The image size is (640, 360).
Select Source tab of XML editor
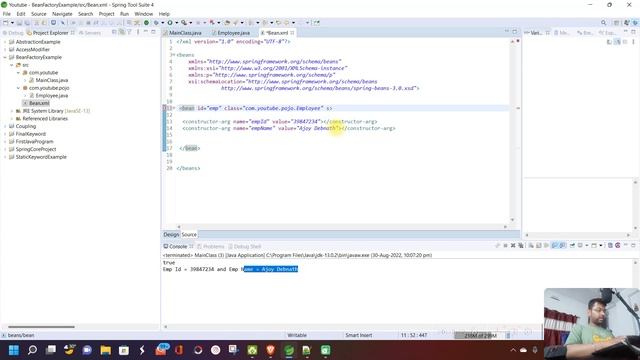point(189,235)
